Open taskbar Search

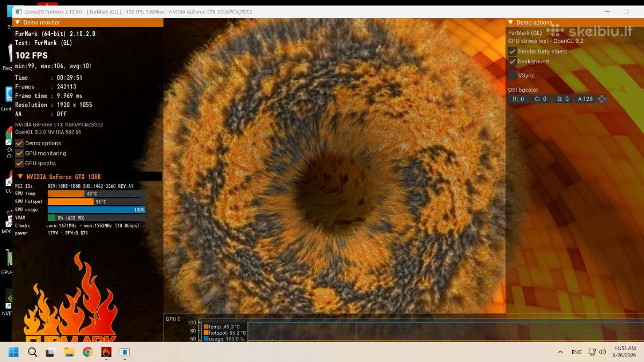pyautogui.click(x=32, y=352)
